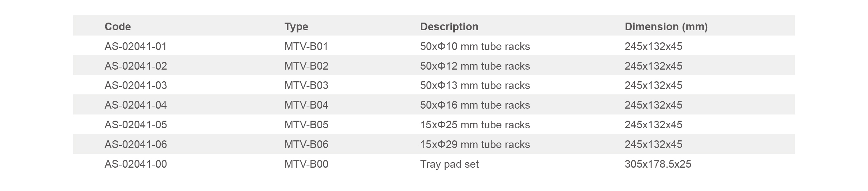Image resolution: width=868 pixels, height=191 pixels.
Task: Click type MTV-B06 cell
Action: click(x=306, y=144)
